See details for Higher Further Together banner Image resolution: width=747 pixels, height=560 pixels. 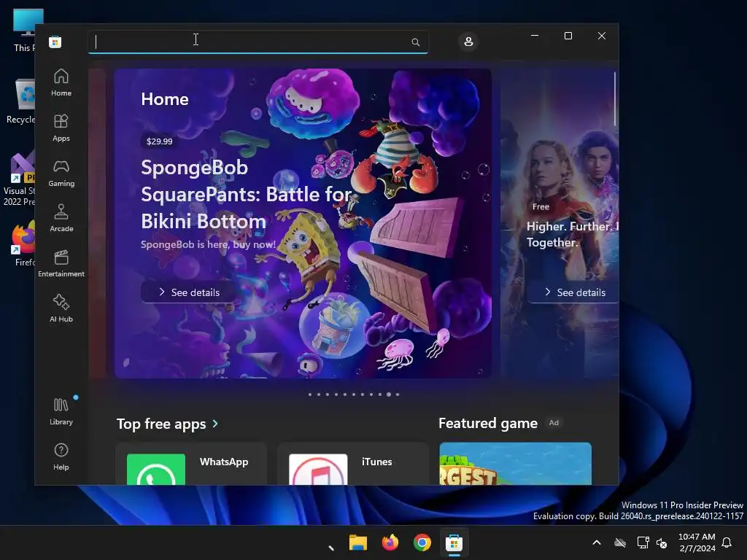573,292
